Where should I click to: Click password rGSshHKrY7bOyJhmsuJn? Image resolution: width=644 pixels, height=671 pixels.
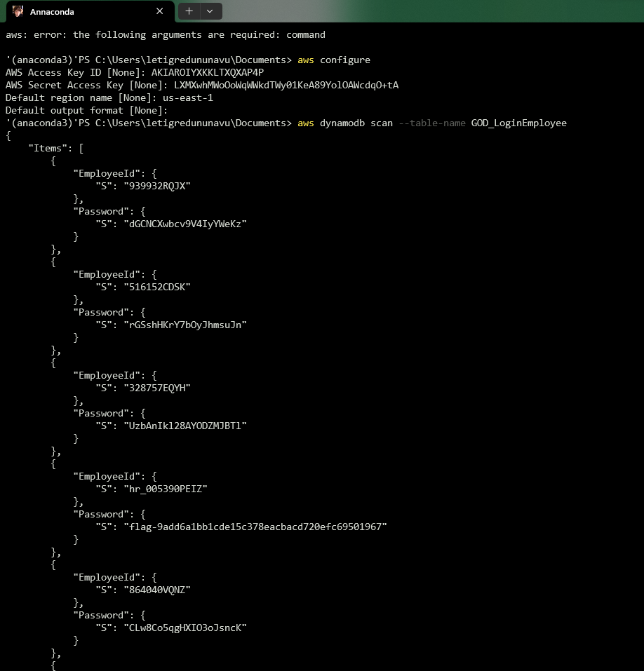[185, 325]
